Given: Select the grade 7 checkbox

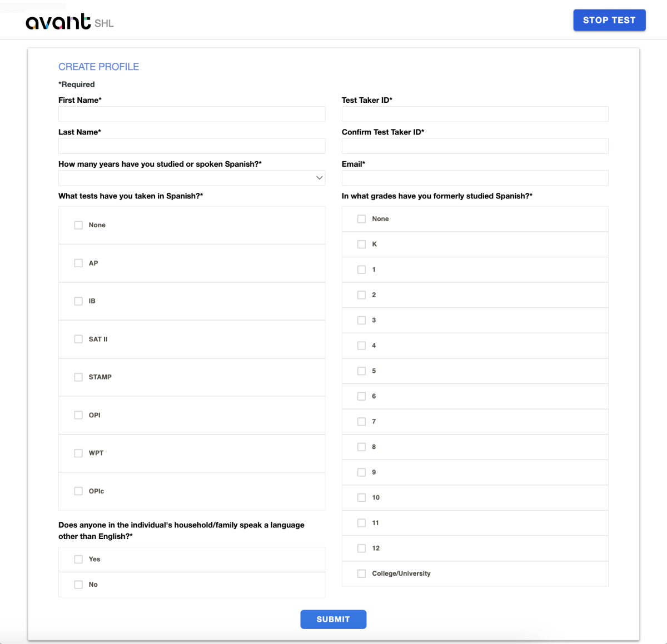Looking at the screenshot, I should [x=361, y=422].
